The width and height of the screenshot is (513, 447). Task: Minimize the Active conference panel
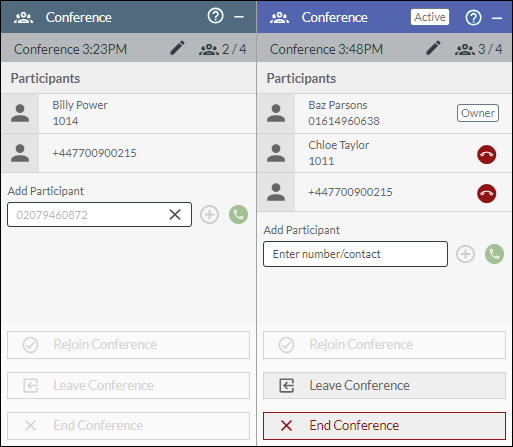[x=497, y=18]
